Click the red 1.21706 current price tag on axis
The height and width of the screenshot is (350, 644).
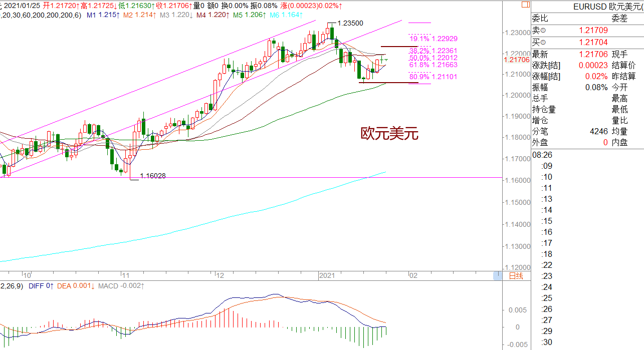(x=516, y=60)
